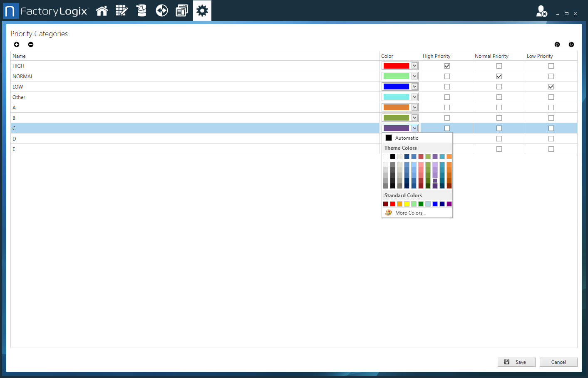Image resolution: width=588 pixels, height=378 pixels.
Task: Open the More Colors dialog
Action: point(410,212)
